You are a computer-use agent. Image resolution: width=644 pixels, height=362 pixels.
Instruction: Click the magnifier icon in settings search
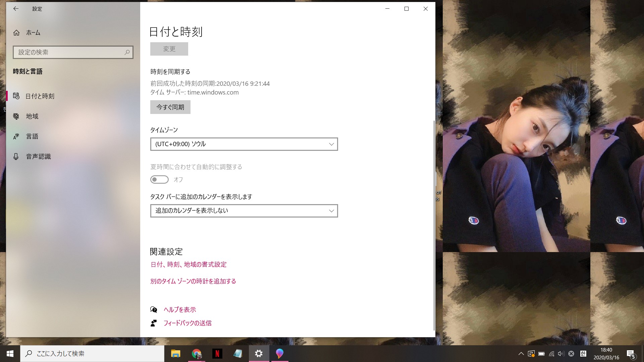127,52
